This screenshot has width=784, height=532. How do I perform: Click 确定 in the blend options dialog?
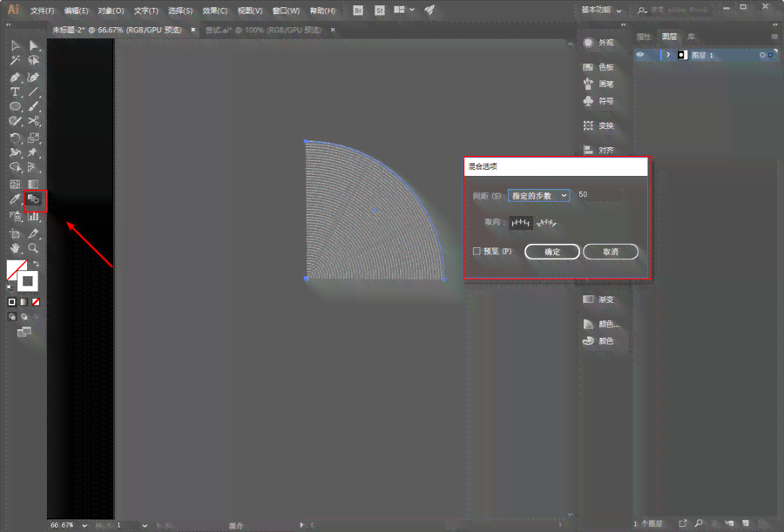(x=552, y=252)
